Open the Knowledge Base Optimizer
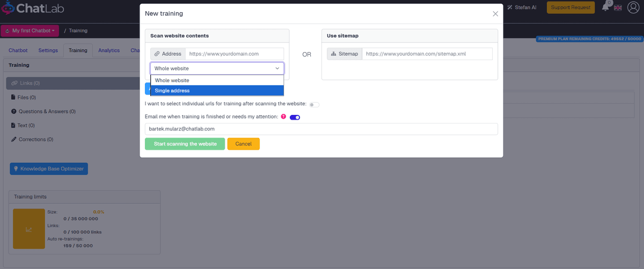 [49, 169]
